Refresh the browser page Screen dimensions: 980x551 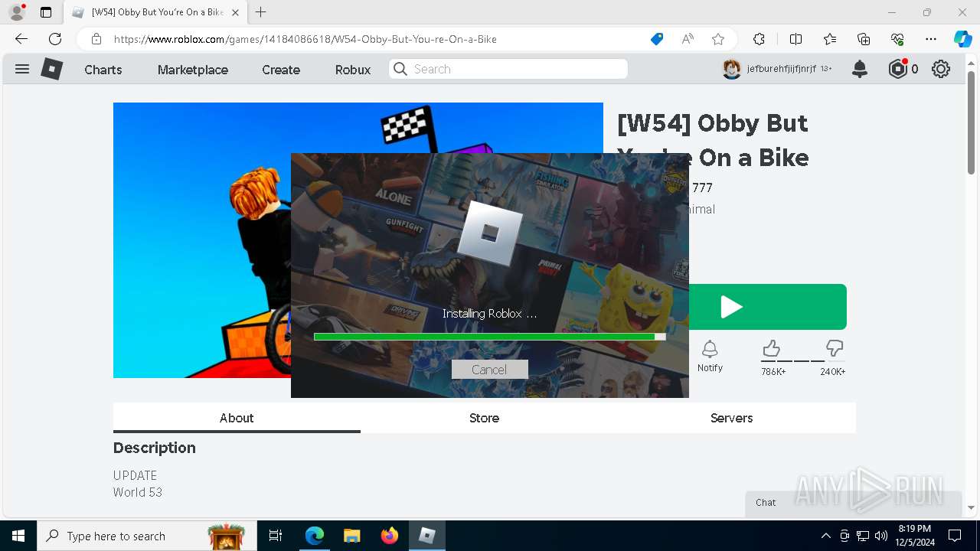55,39
